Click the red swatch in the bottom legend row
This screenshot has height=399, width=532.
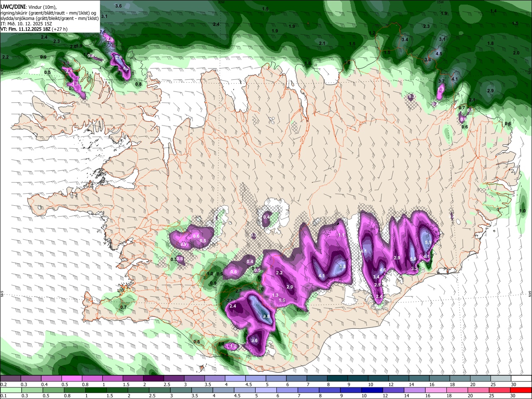coord(520,390)
